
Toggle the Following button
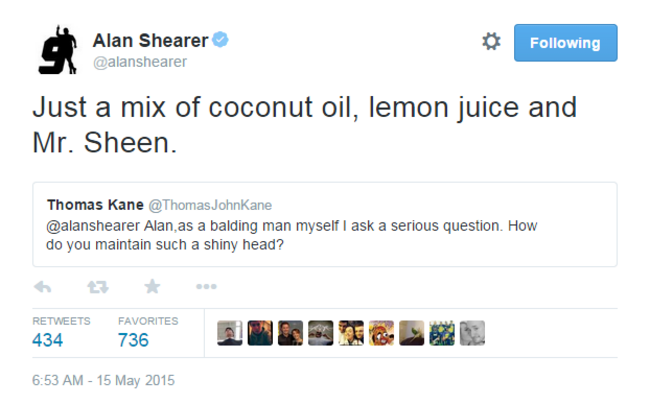click(565, 43)
